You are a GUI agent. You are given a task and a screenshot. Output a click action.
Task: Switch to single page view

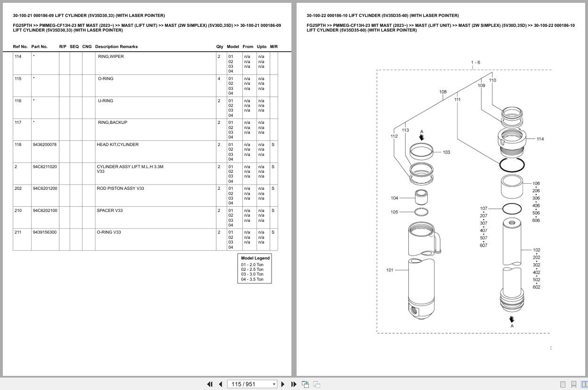click(563, 384)
